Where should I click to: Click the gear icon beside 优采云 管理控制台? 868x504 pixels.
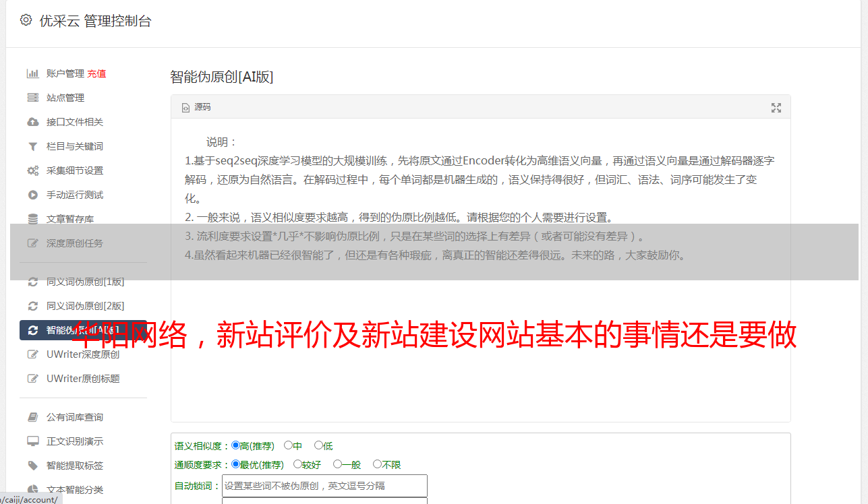point(26,20)
